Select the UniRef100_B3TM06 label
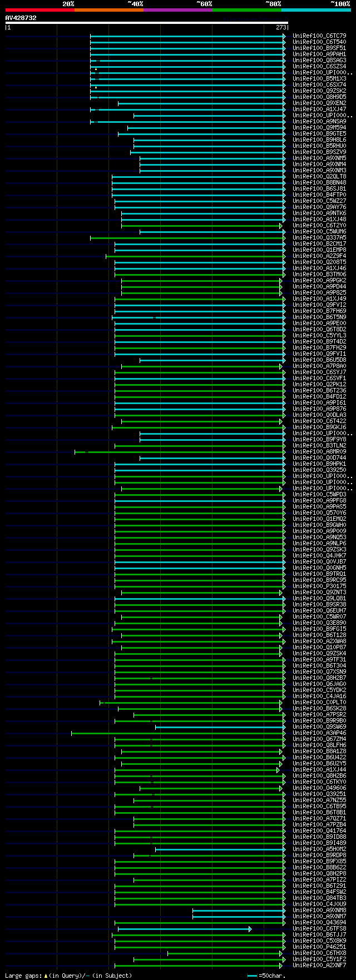Image resolution: width=356 pixels, height=980 pixels. [319, 275]
